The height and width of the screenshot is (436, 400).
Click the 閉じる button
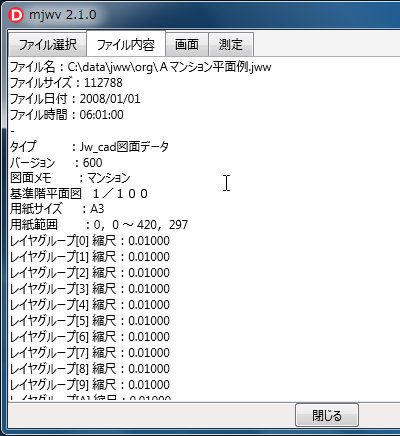click(327, 415)
